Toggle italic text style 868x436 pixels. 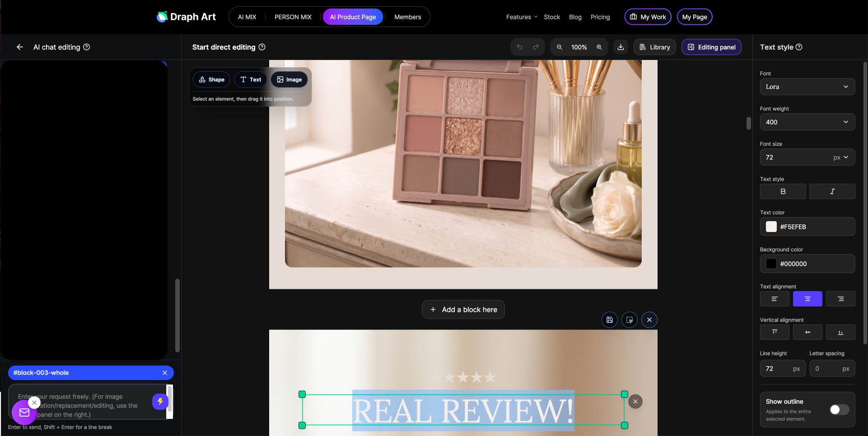pos(832,191)
